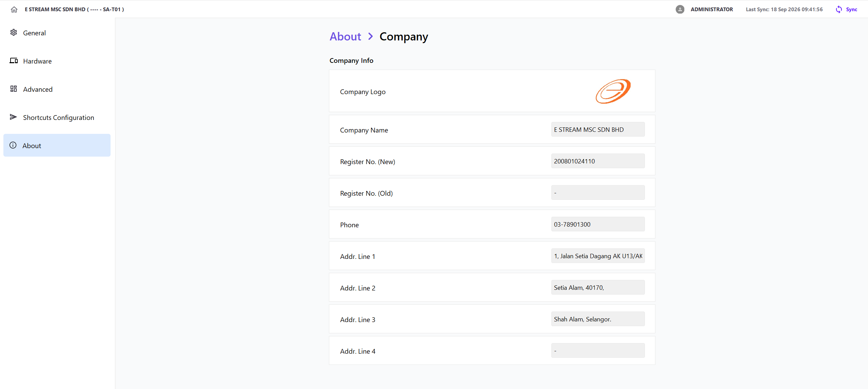The image size is (868, 389).
Task: Click the 'Company' breadcrumb title
Action: 404,37
